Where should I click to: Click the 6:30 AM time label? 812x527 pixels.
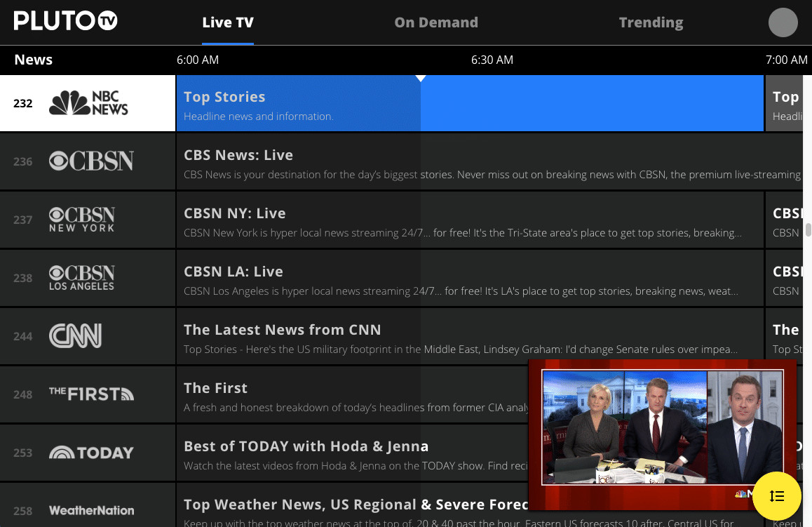point(492,60)
